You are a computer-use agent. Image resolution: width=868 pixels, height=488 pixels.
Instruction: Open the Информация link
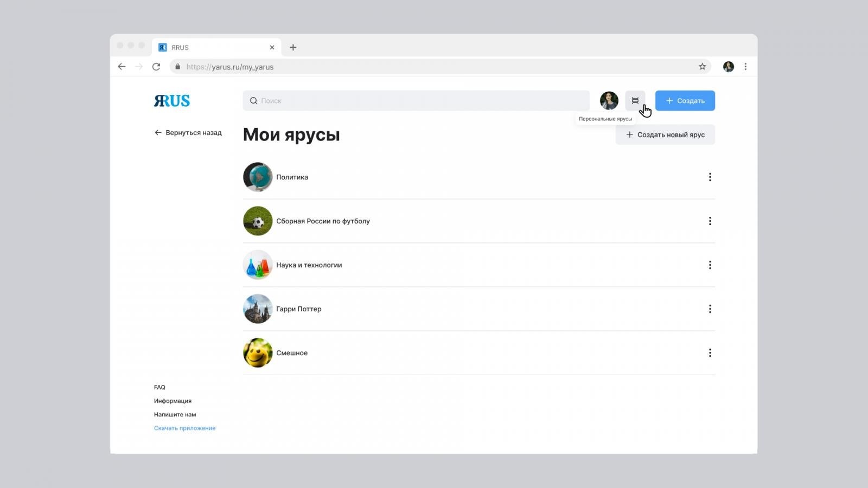(x=173, y=401)
